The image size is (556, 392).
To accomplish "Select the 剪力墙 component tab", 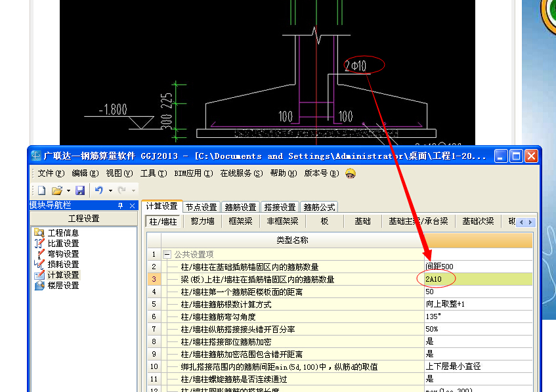I will click(x=202, y=221).
